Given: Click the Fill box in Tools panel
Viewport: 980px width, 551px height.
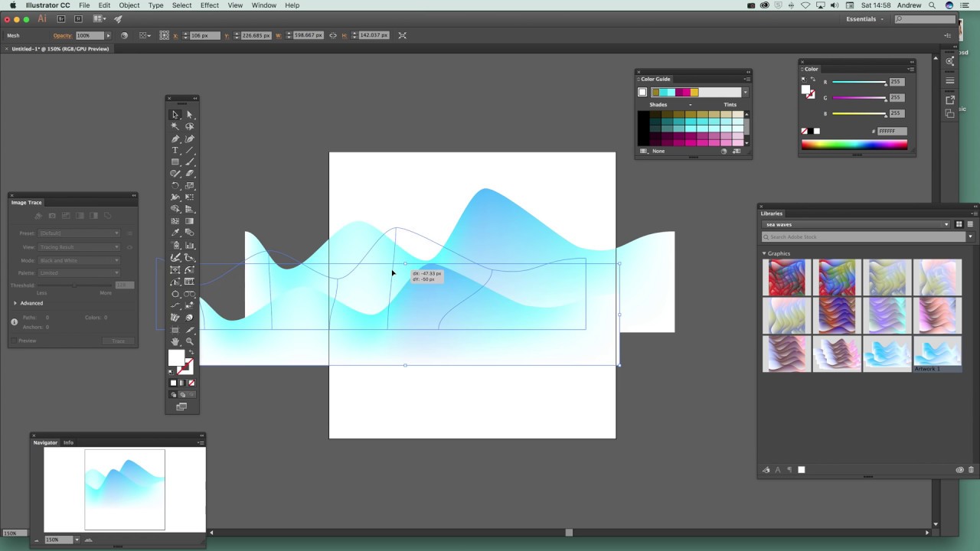Looking at the screenshot, I should pyautogui.click(x=176, y=358).
